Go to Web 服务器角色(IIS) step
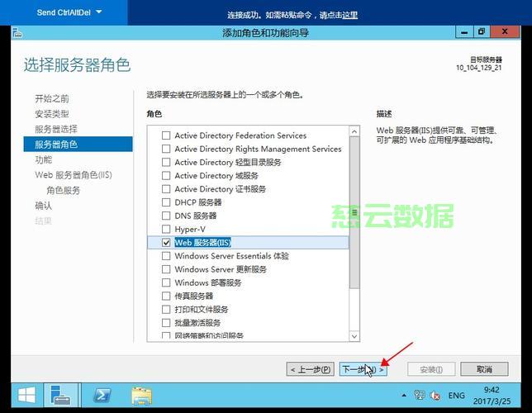This screenshot has height=413, width=532. pos(74,175)
